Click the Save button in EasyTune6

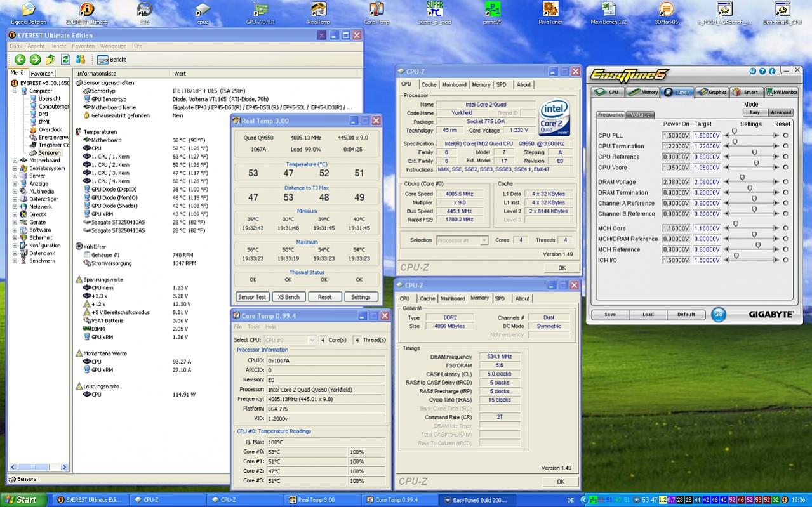click(609, 314)
